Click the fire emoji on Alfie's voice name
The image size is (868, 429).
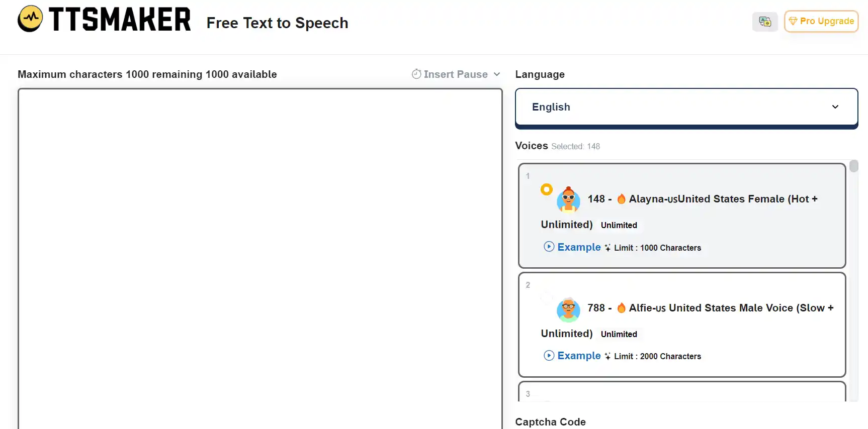(x=621, y=307)
